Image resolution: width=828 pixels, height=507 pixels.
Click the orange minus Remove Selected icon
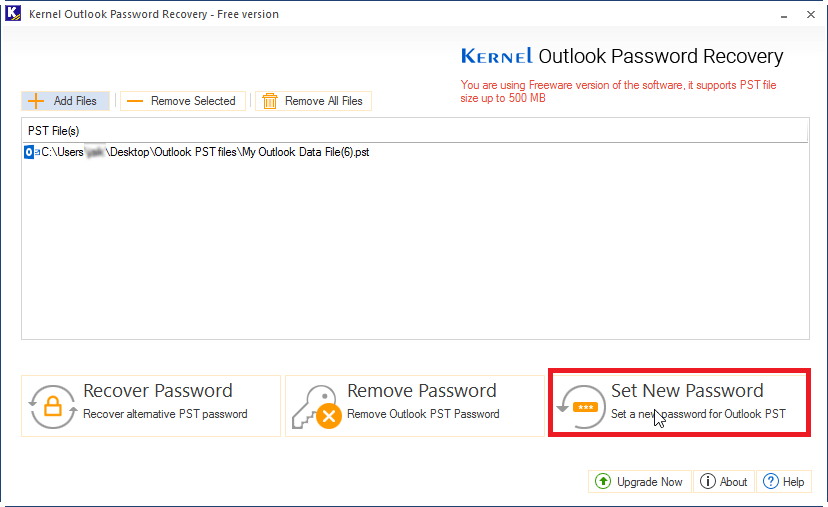point(135,101)
